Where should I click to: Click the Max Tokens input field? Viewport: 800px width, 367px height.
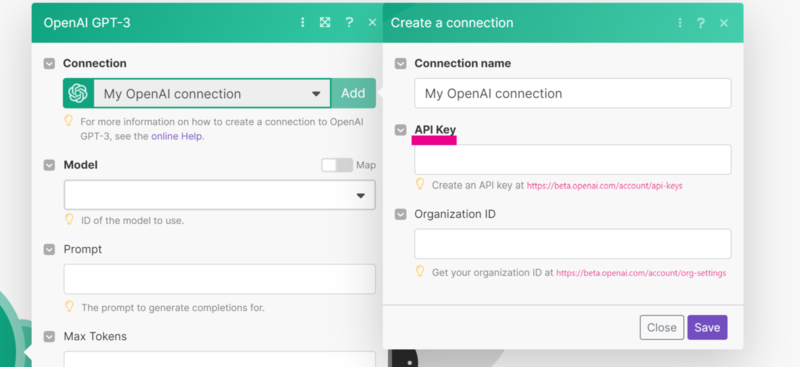pos(219,359)
